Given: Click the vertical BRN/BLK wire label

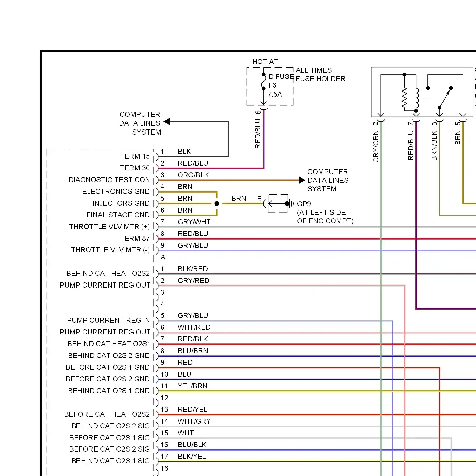Looking at the screenshot, I should (x=434, y=146).
